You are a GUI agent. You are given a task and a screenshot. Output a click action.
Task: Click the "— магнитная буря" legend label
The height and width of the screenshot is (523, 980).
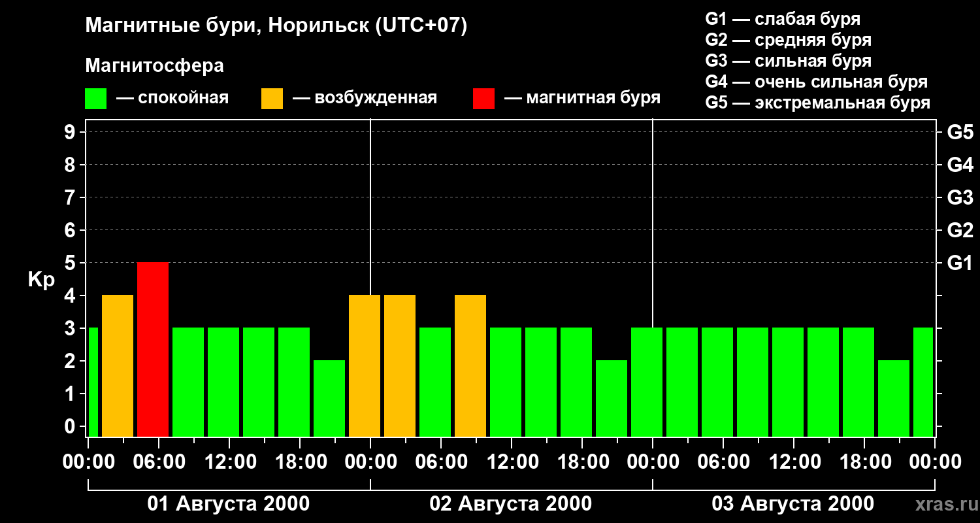click(x=583, y=98)
